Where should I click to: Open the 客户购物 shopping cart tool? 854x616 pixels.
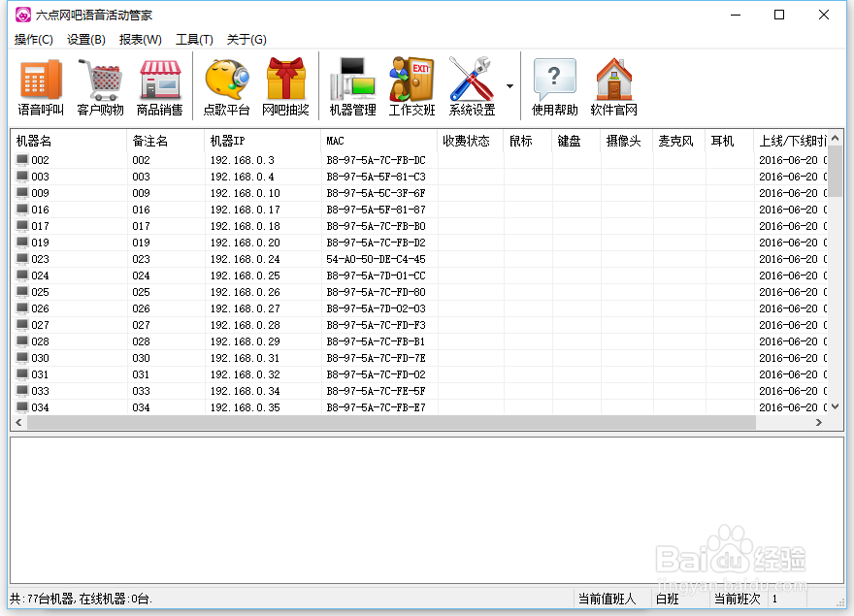pos(100,86)
